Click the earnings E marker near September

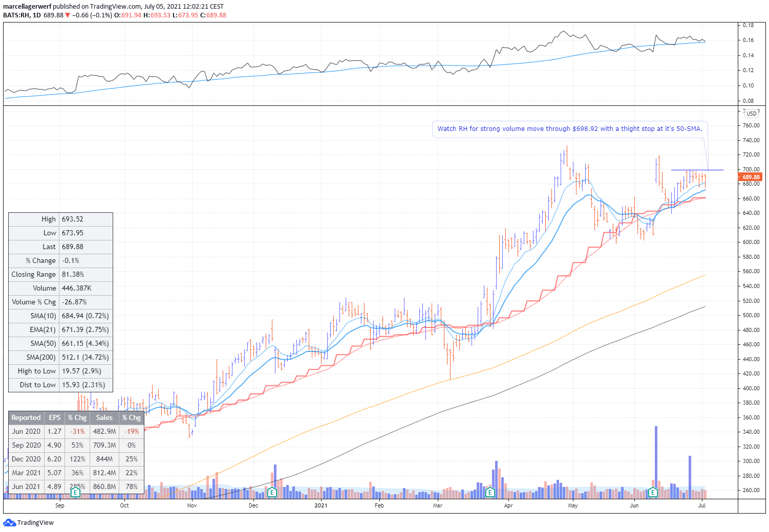[x=75, y=493]
